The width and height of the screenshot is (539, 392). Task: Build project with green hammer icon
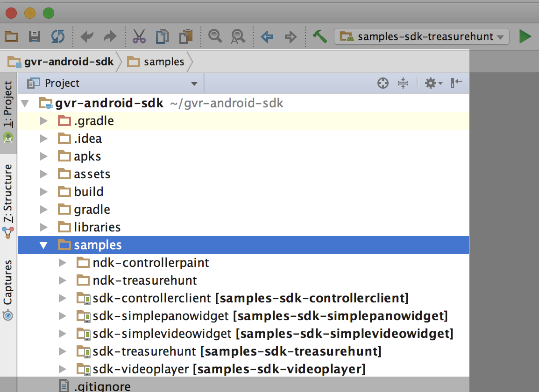[319, 36]
